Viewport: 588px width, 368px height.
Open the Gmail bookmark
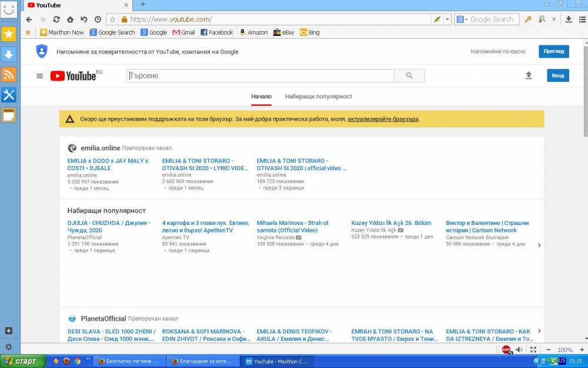(x=183, y=32)
